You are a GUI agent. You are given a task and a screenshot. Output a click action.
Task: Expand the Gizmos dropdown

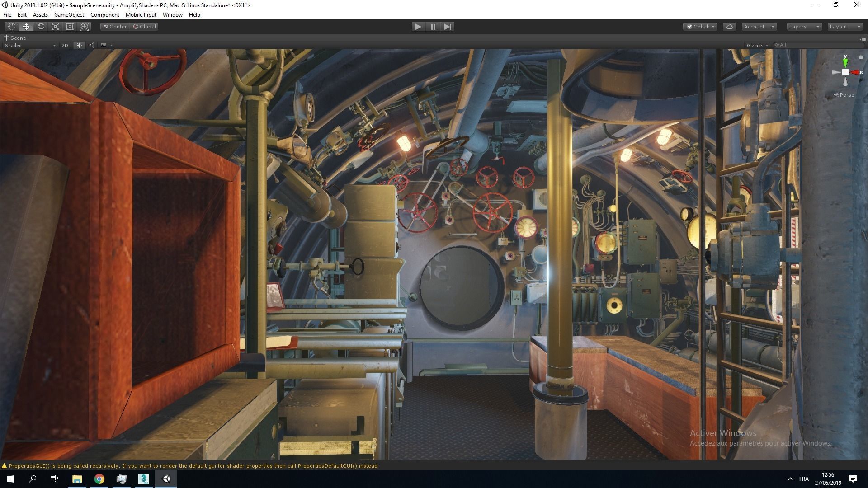(x=757, y=45)
